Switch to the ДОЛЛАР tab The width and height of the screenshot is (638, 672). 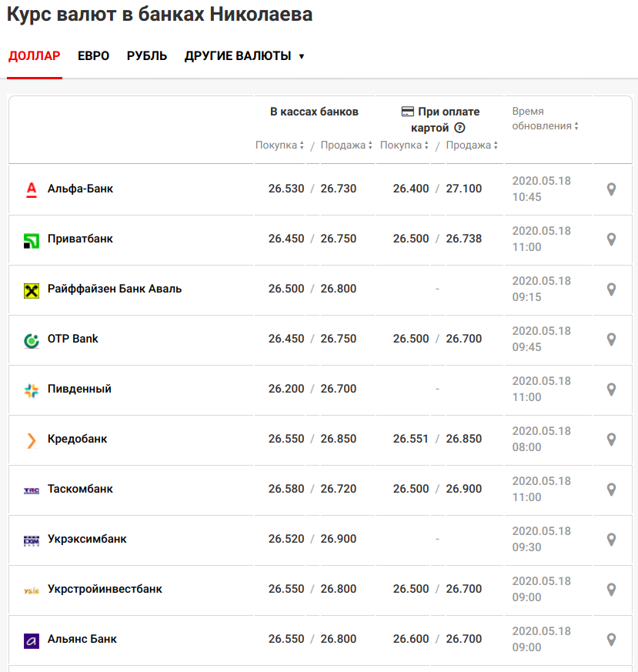(35, 56)
